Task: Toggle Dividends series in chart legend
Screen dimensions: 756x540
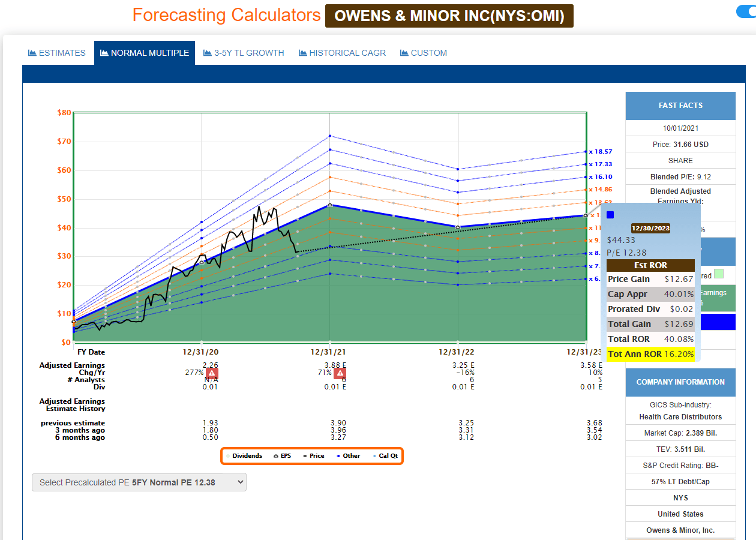Action: pyautogui.click(x=244, y=456)
